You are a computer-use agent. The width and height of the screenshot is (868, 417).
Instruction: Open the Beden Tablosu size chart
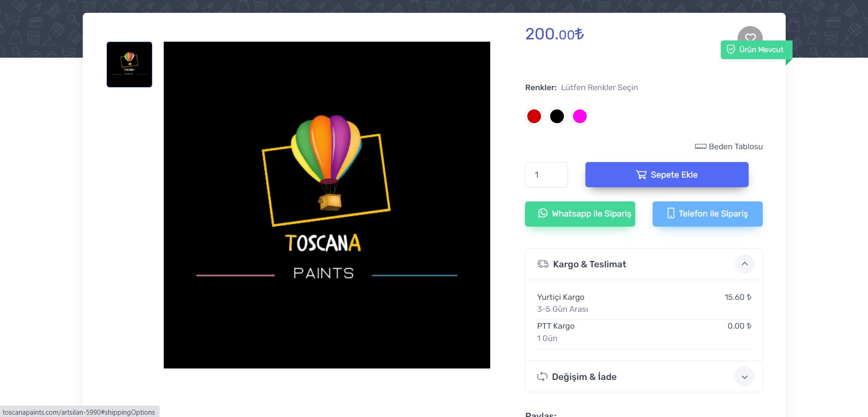point(729,146)
